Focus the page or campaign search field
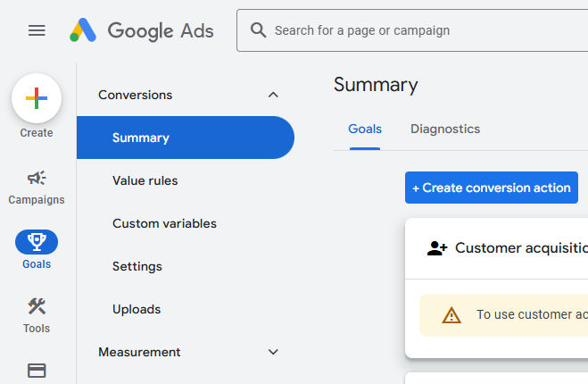 click(412, 30)
